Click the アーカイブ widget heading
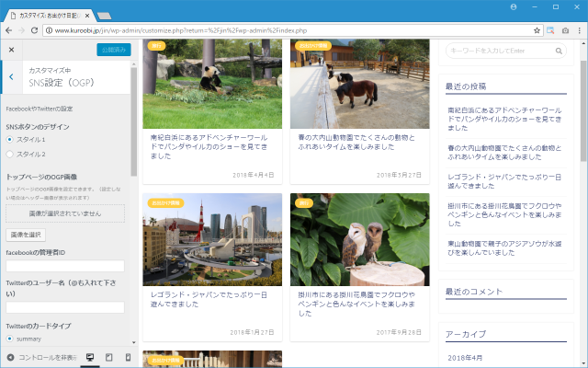This screenshot has width=588, height=368. [x=466, y=334]
